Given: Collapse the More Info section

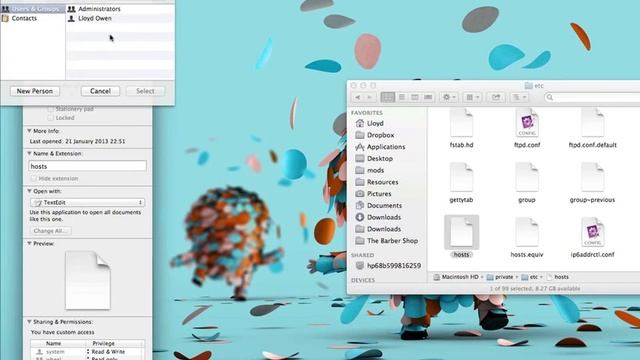Looking at the screenshot, I should (29, 131).
